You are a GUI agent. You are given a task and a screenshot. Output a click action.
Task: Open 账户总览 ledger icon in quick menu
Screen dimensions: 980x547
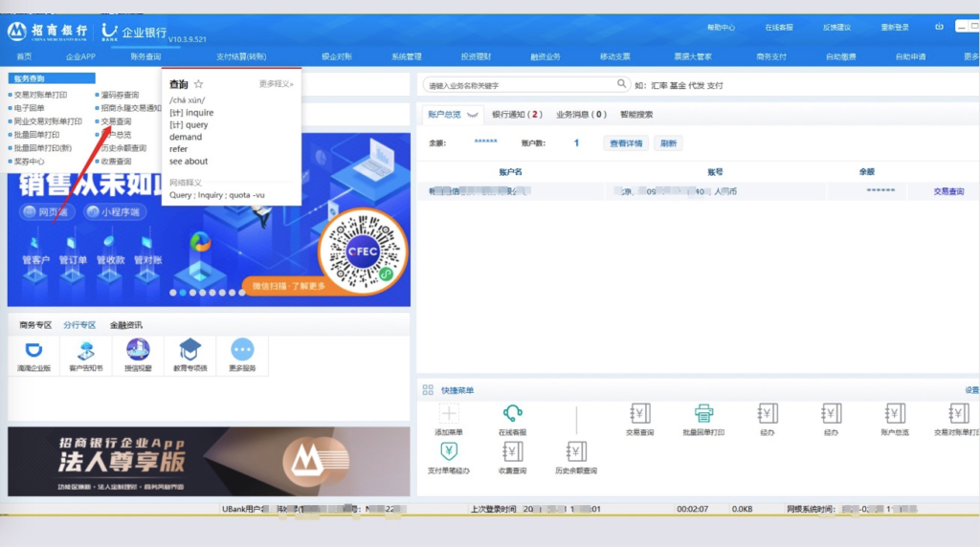[895, 413]
